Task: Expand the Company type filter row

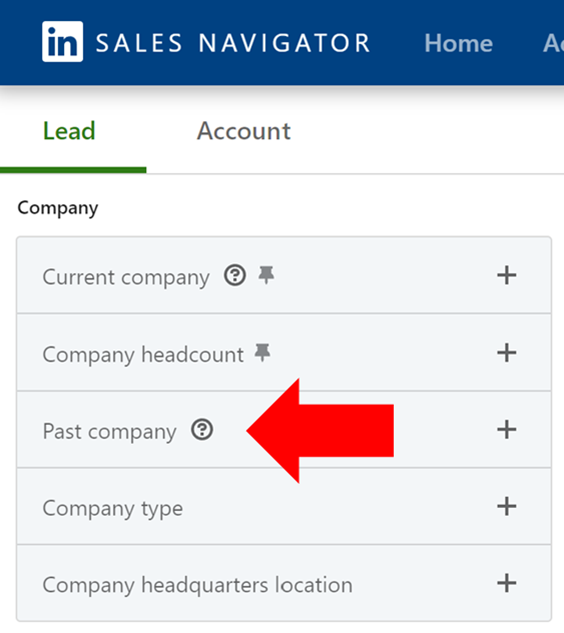Action: 284,507
